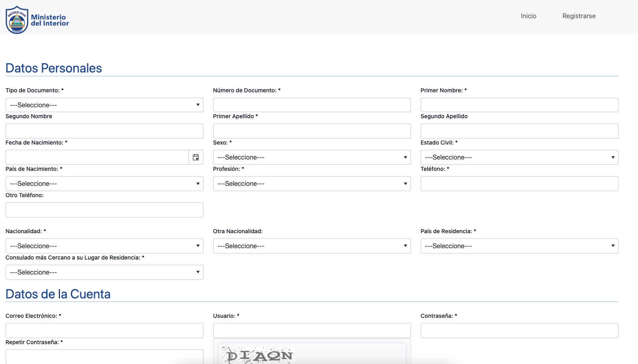Viewport: 638px width, 364px height.
Task: Click the DIAON captcha image
Action: (x=258, y=355)
